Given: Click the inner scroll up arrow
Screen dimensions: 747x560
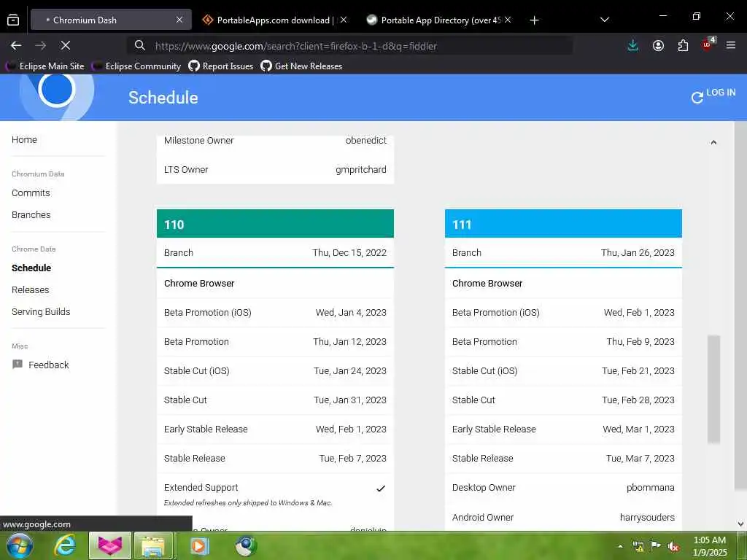Looking at the screenshot, I should 713,142.
